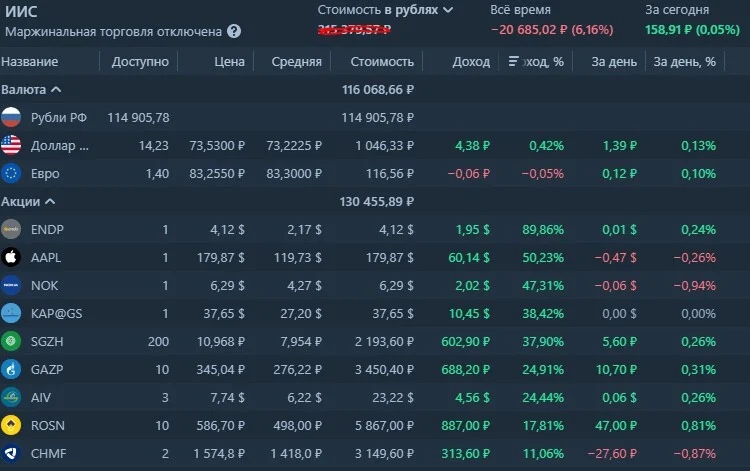Select the KAP@GS ticker row

[363, 313]
